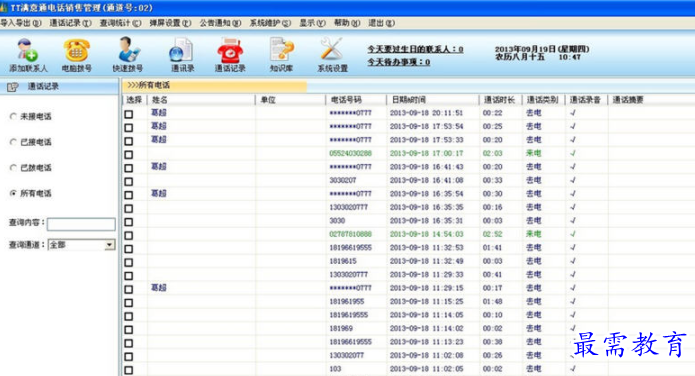This screenshot has width=695, height=376.
Task: Sort by the 电话号码 column header
Action: tap(357, 100)
